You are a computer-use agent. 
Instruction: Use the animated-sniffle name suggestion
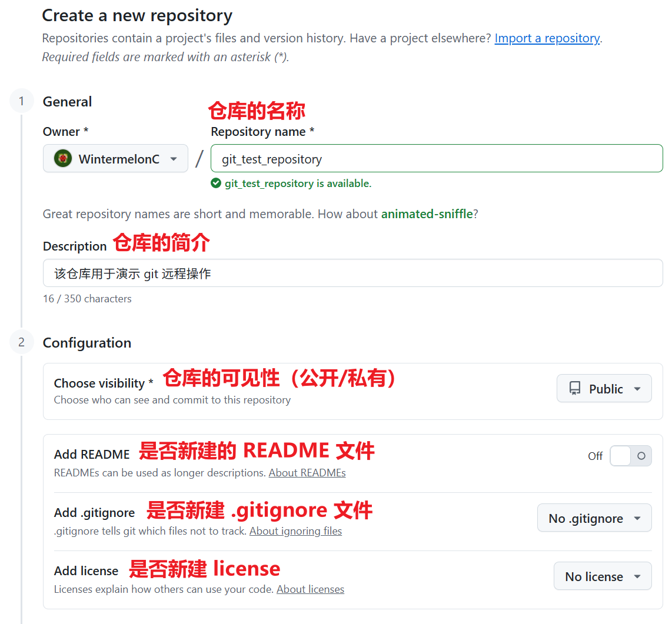[427, 213]
